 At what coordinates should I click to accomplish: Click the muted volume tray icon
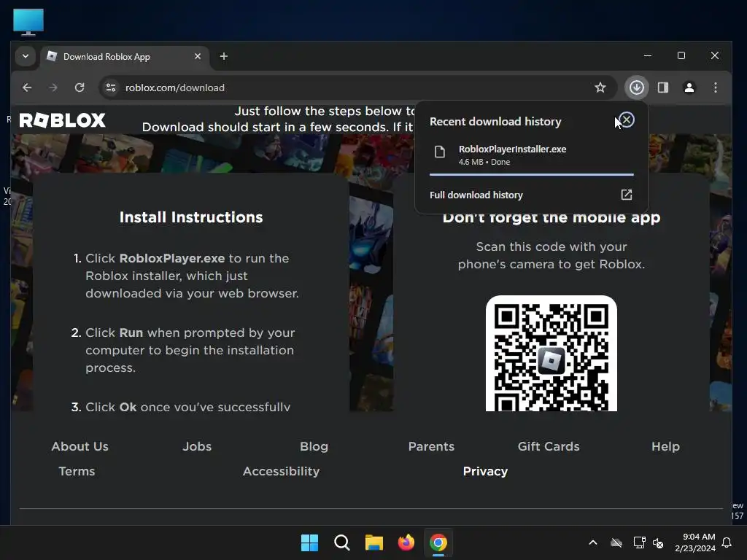(658, 542)
